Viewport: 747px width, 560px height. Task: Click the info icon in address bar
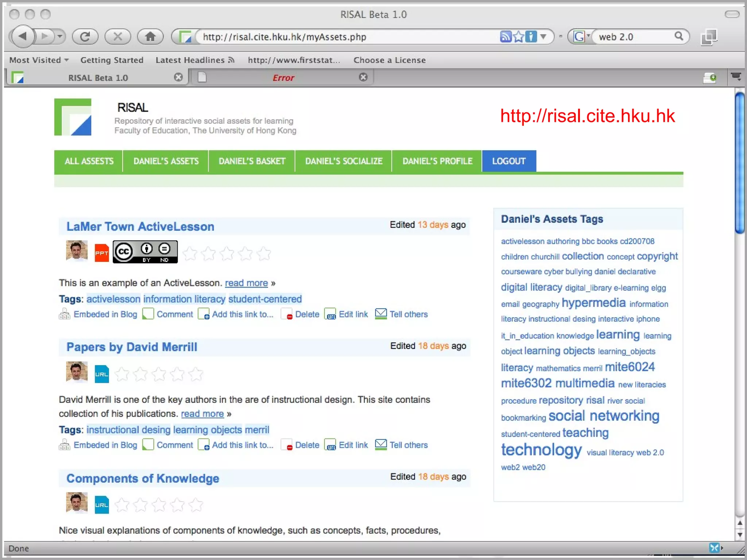(531, 36)
